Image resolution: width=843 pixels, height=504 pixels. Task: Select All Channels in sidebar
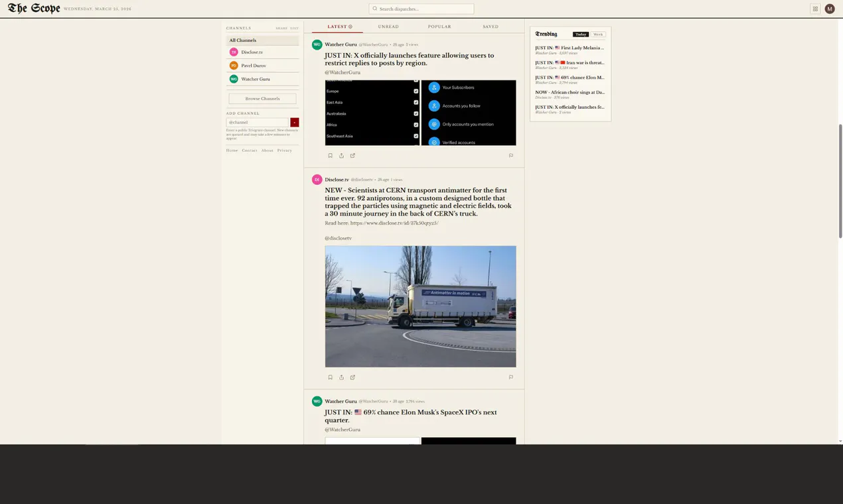coord(262,40)
